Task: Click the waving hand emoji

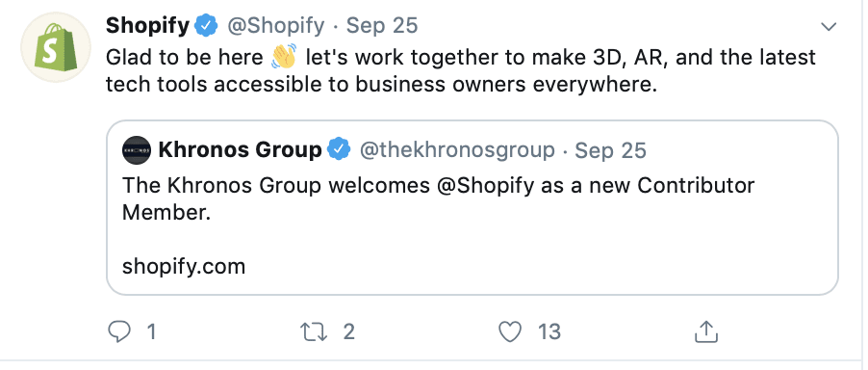Action: coord(284,57)
